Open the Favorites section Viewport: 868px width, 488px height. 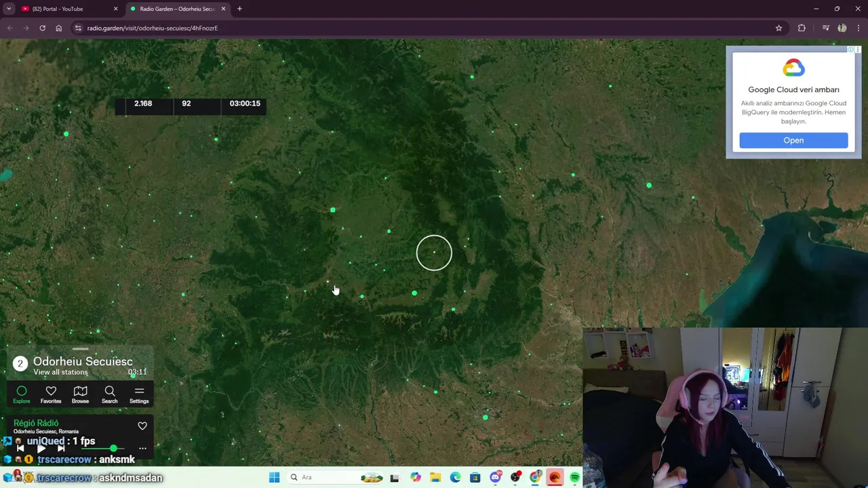[x=51, y=394]
